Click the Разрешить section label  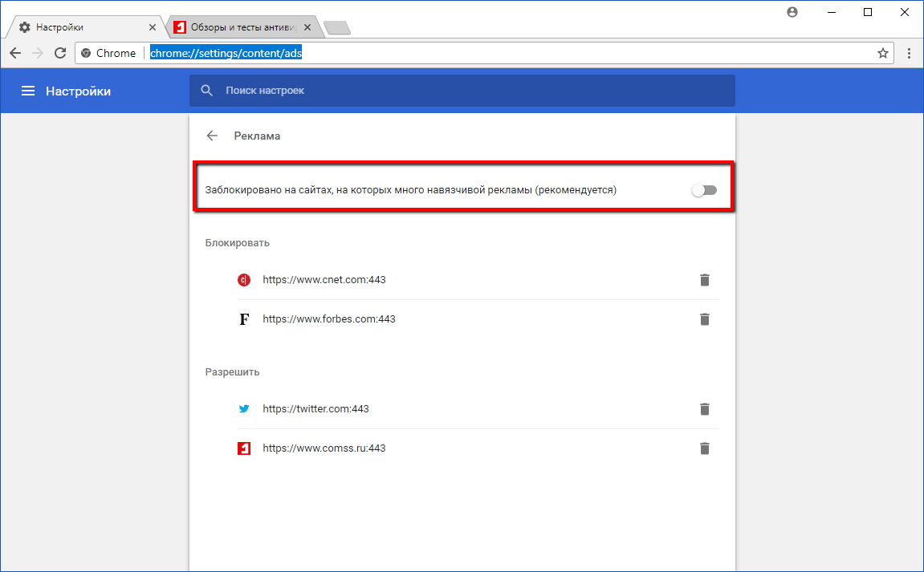tap(232, 372)
